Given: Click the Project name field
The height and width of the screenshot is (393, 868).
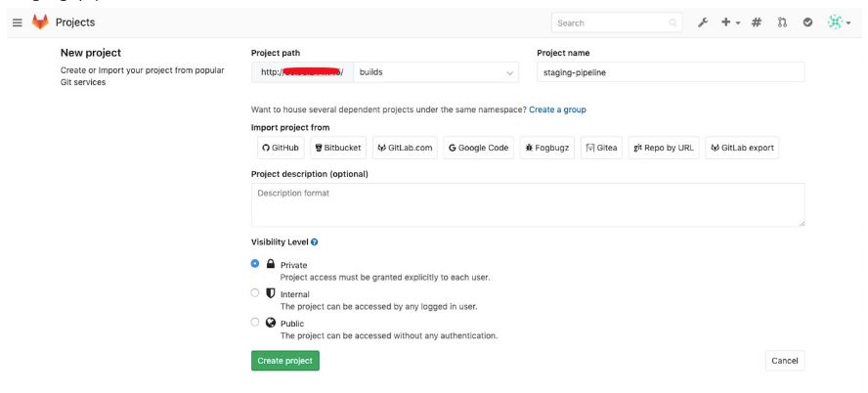Looking at the screenshot, I should pyautogui.click(x=671, y=72).
